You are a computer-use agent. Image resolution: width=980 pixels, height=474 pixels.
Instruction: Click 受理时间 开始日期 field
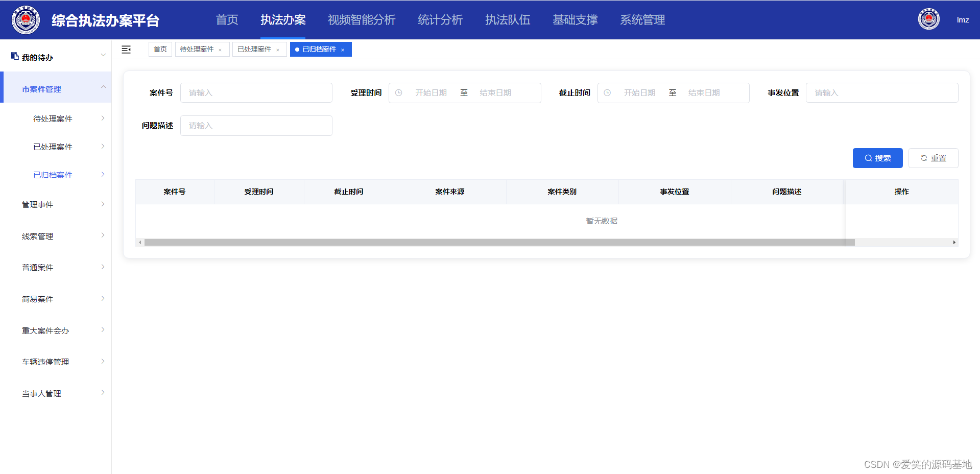coord(431,93)
